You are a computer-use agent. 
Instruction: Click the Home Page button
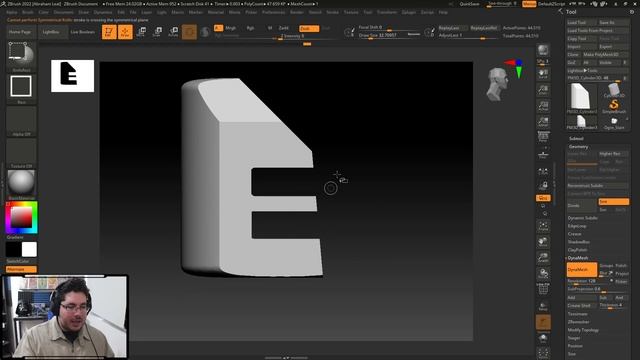[x=20, y=32]
